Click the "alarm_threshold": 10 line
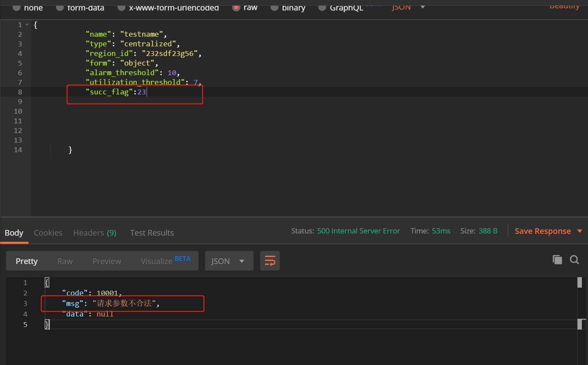 click(133, 73)
